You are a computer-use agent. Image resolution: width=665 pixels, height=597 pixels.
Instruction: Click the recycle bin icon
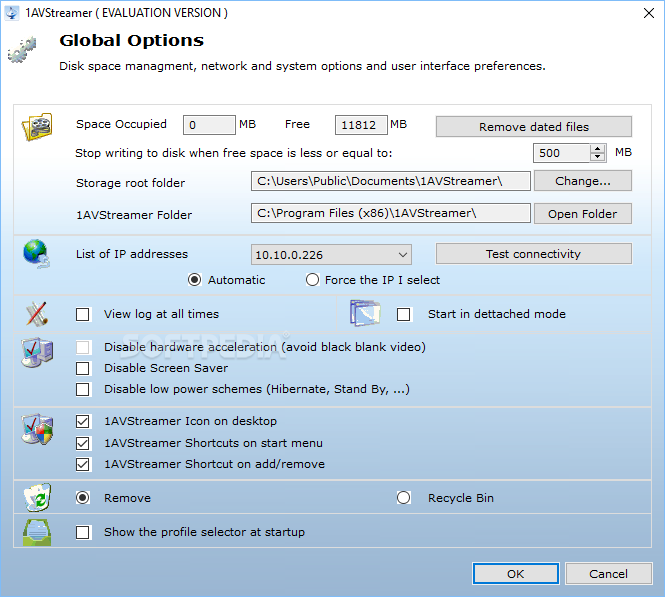click(38, 497)
